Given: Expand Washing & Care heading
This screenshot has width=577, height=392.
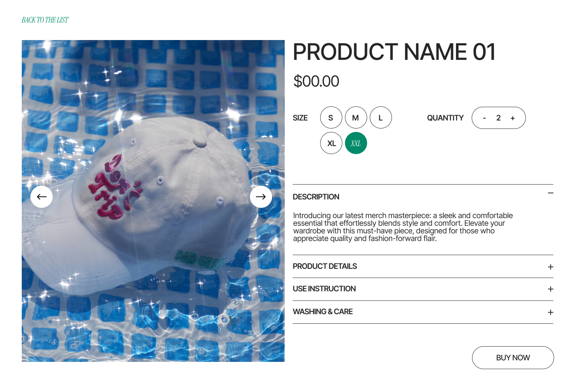Looking at the screenshot, I should tap(322, 312).
